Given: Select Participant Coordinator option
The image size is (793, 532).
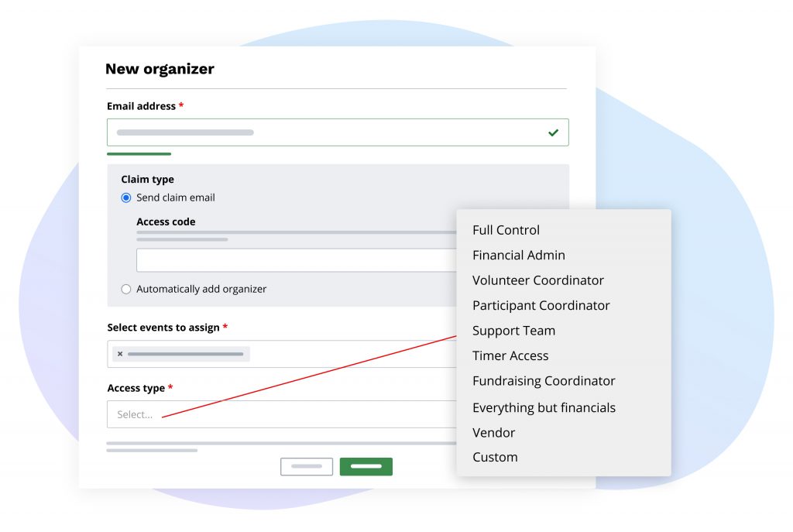Looking at the screenshot, I should click(x=541, y=305).
